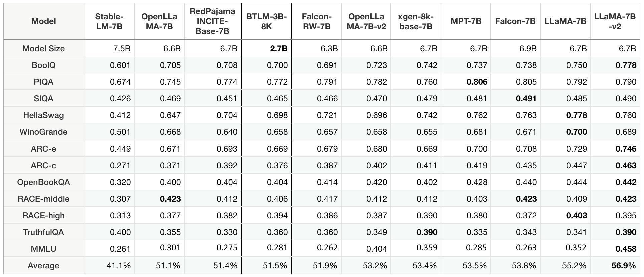Select the 41.1% average cell
Image resolution: width=644 pixels, height=277 pixels.
click(119, 266)
